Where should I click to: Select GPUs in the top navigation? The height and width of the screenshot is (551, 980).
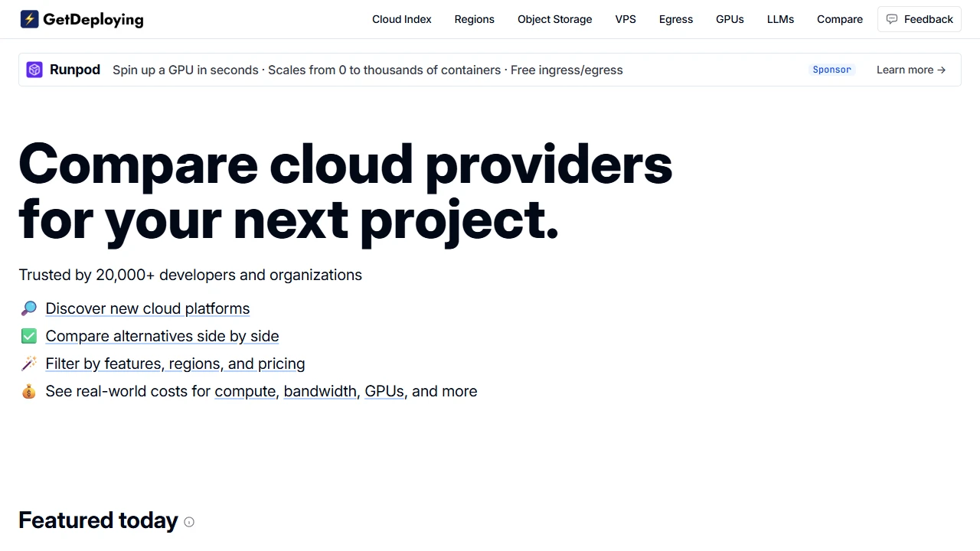[729, 19]
